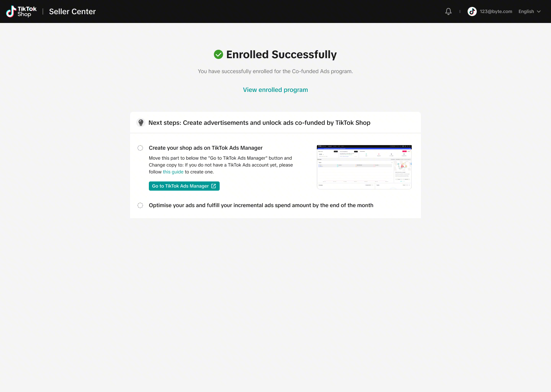Open the "this guide" link
This screenshot has width=551, height=392.
pyautogui.click(x=173, y=172)
